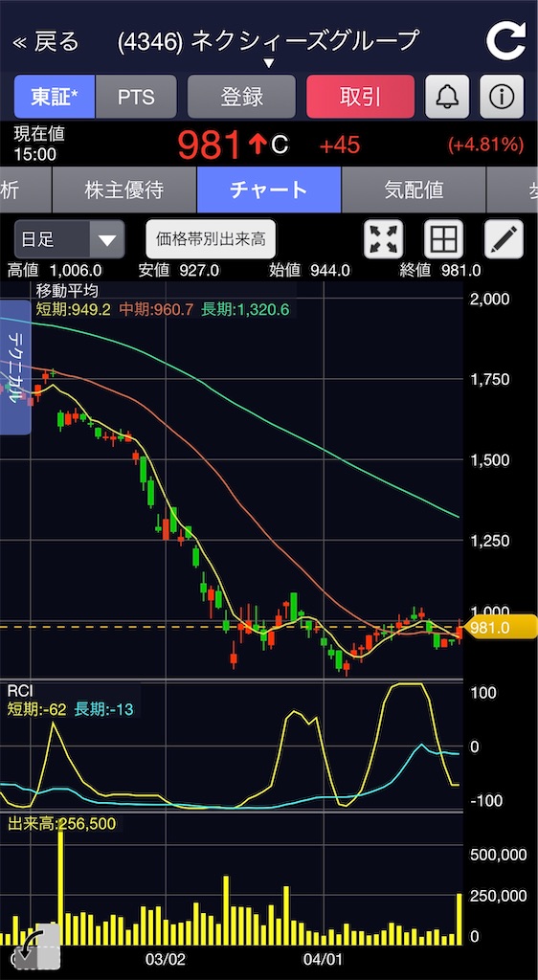Toggle 価格帯別出来高 display
The width and height of the screenshot is (538, 980).
[211, 238]
